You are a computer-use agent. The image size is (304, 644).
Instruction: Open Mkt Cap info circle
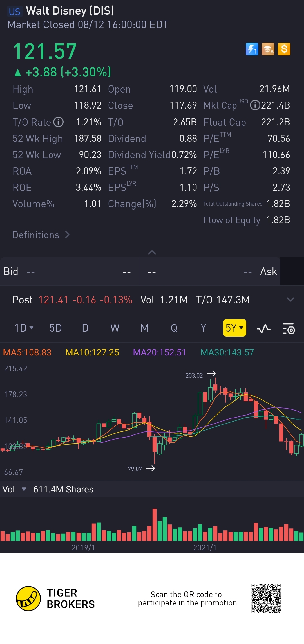point(255,105)
